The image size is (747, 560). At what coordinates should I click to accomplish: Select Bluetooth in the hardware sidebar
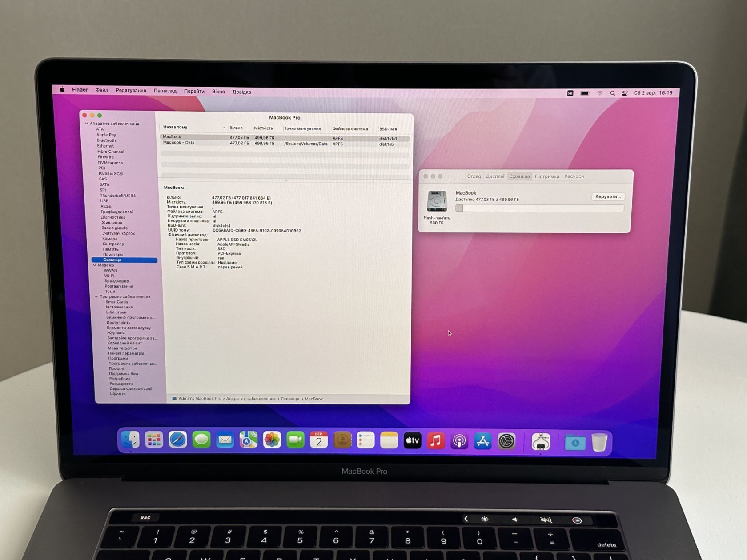point(106,140)
